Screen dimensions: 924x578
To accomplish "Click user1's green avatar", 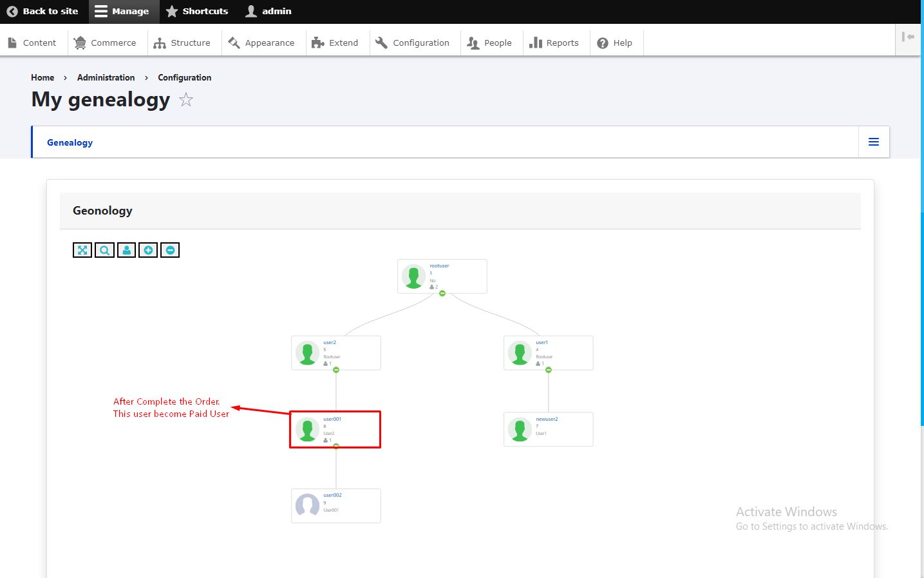I will [x=520, y=353].
